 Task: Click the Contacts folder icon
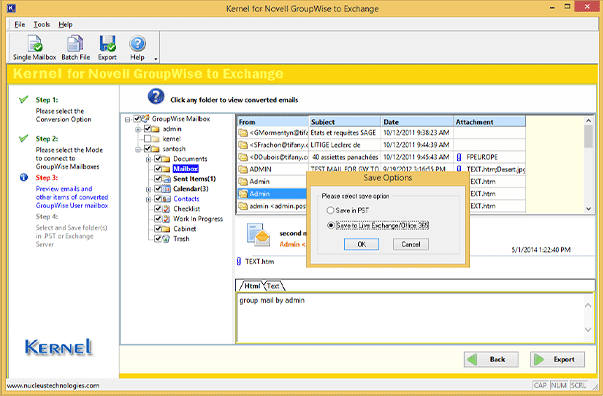(x=166, y=199)
